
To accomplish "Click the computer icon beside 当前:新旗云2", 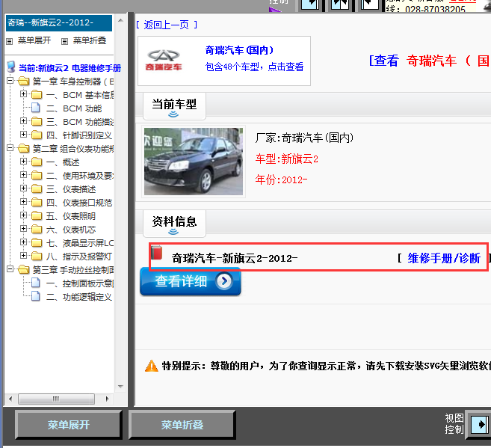I will (11, 67).
